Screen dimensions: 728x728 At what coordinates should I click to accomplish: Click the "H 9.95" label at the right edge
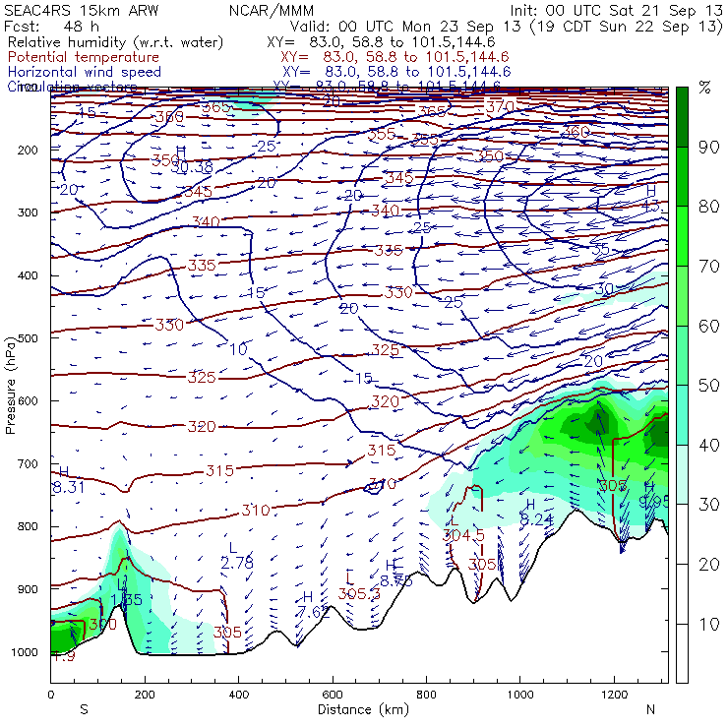pos(653,495)
